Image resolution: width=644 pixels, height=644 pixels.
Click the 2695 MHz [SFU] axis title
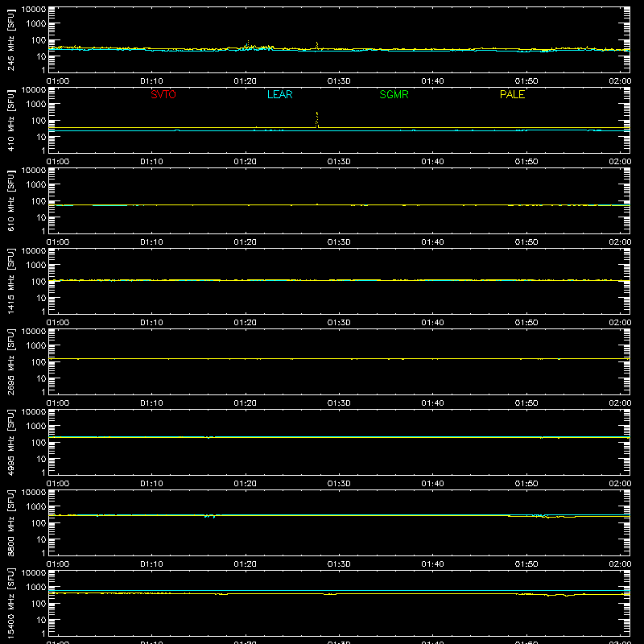point(10,361)
